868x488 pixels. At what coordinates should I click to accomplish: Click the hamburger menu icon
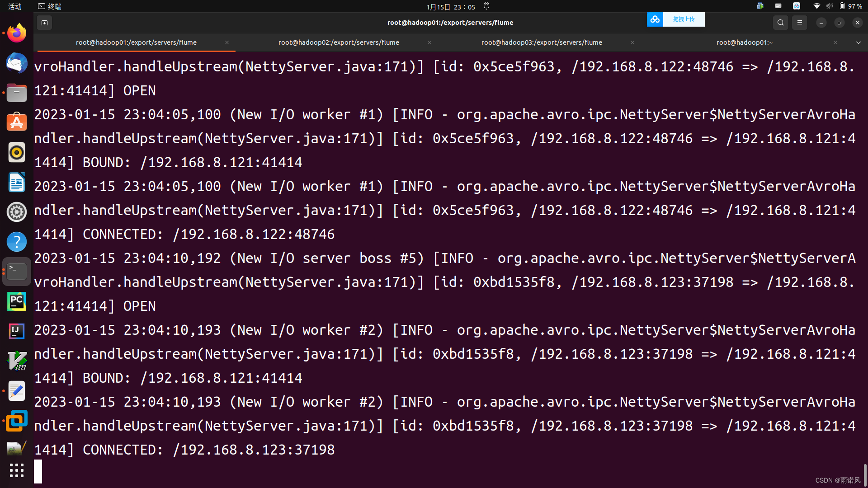[x=799, y=23]
